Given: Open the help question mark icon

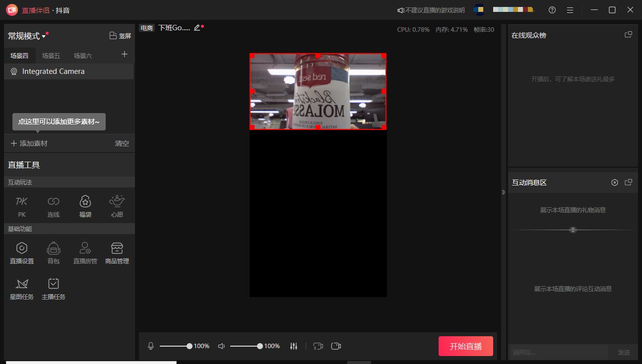Looking at the screenshot, I should 552,10.
